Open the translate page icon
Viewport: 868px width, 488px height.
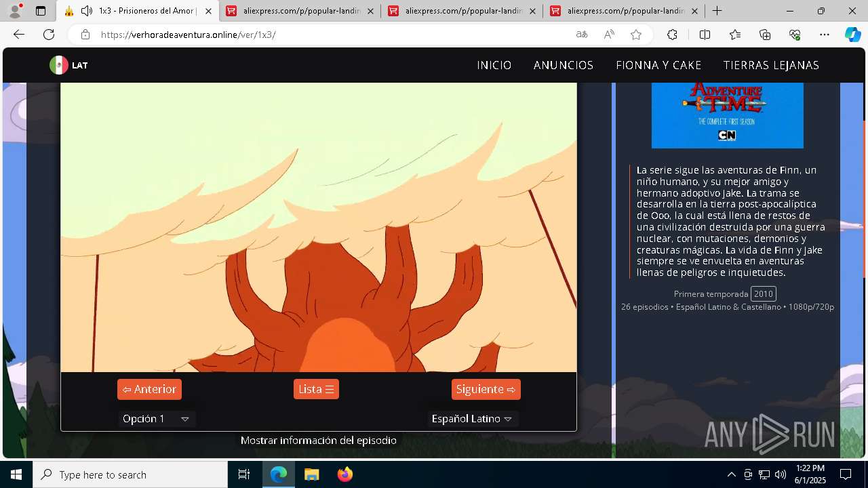pos(582,35)
